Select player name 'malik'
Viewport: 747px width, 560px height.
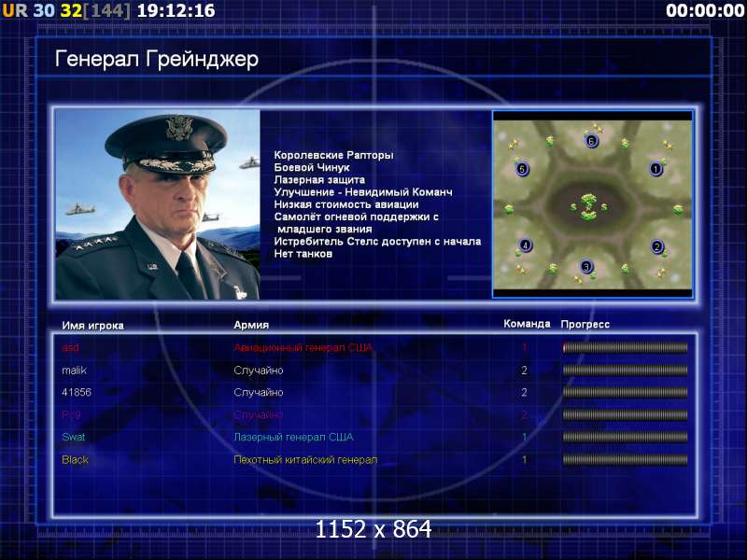[x=75, y=370]
